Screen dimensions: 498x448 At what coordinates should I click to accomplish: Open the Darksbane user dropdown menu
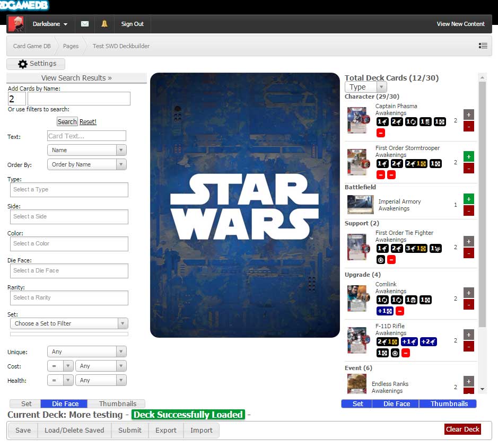[50, 24]
